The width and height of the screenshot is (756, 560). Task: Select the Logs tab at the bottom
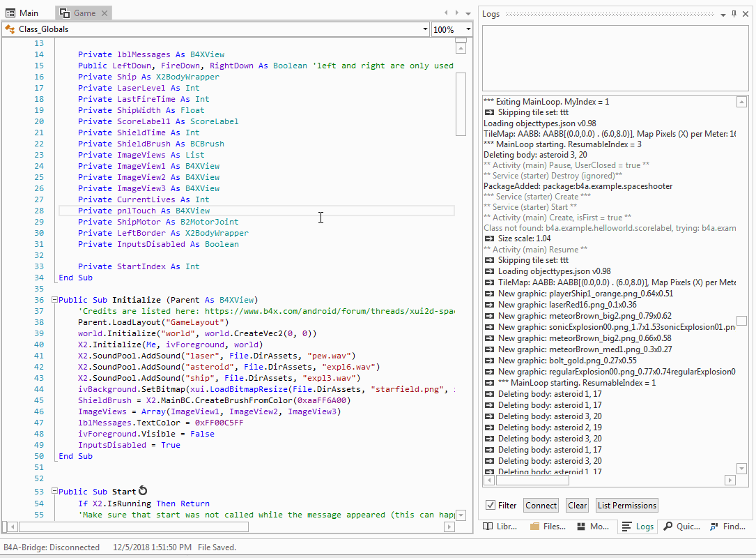(x=638, y=527)
